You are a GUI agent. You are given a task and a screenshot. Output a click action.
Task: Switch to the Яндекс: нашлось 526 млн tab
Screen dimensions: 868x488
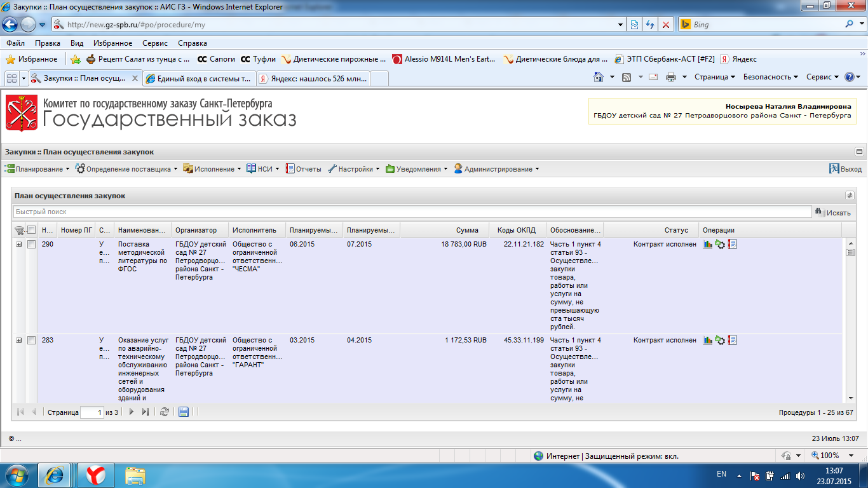pyautogui.click(x=313, y=78)
